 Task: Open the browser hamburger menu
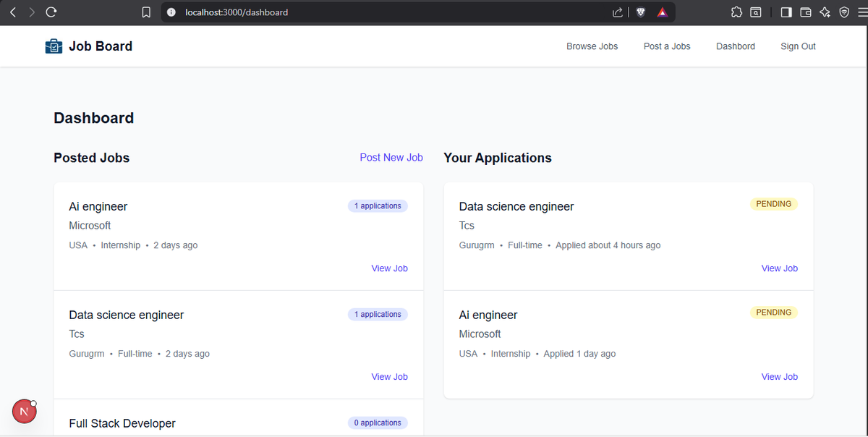coord(861,12)
